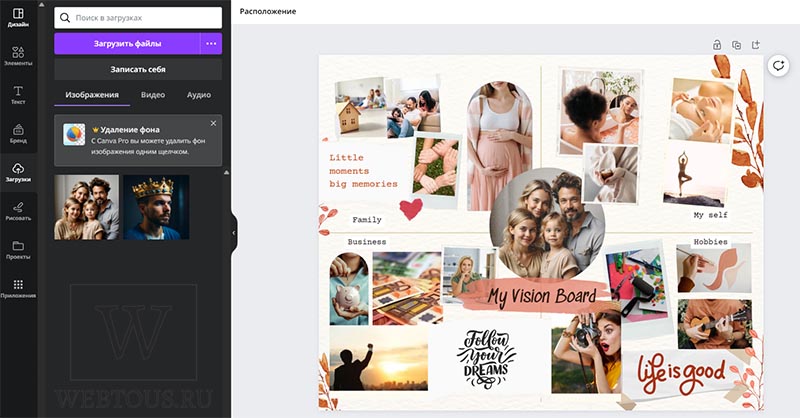
Task: Click the Загрузить файлы button
Action: (127, 44)
